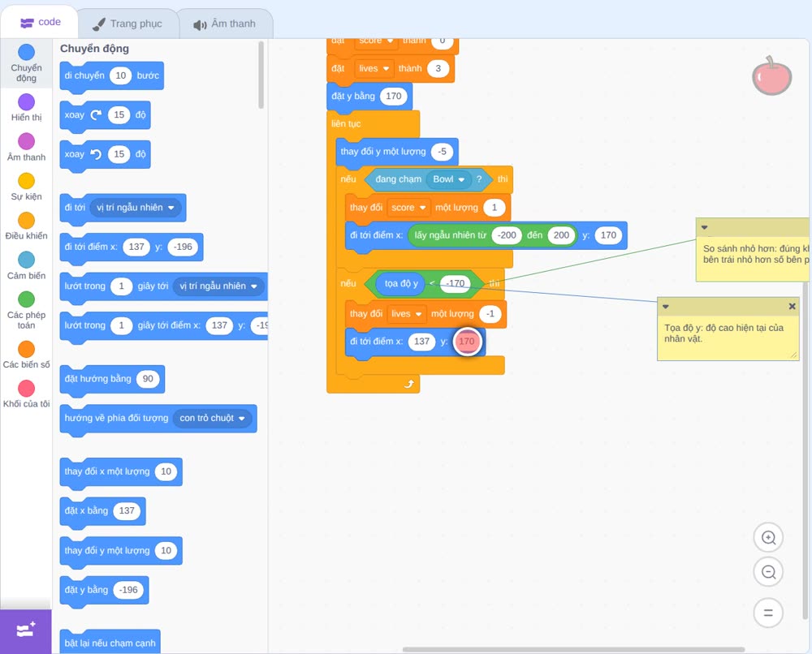
Task: Select the Hiển thị purple category circle
Action: pos(27,102)
